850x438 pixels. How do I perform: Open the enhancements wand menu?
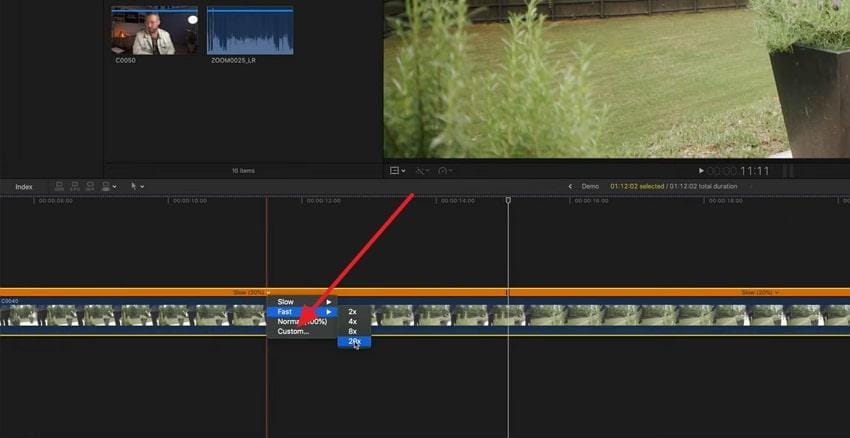(422, 171)
